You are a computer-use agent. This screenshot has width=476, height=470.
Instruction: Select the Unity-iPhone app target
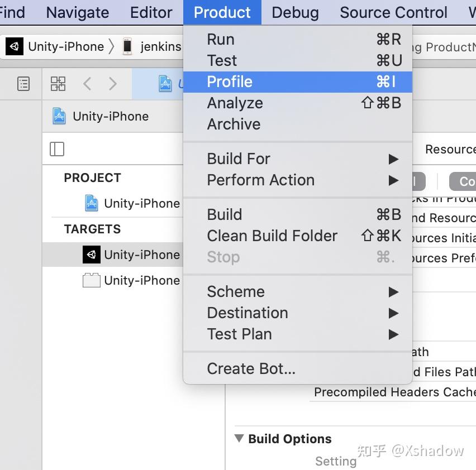pos(141,255)
